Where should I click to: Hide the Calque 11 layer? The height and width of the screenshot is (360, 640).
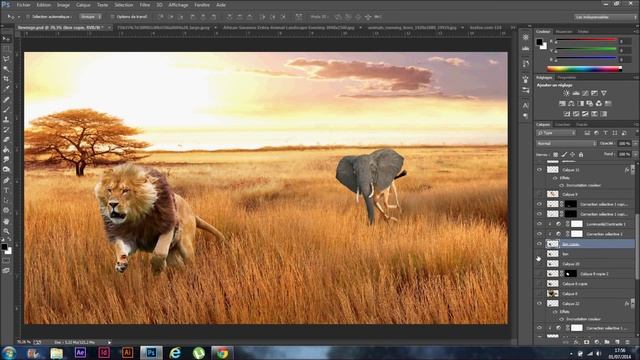539,170
